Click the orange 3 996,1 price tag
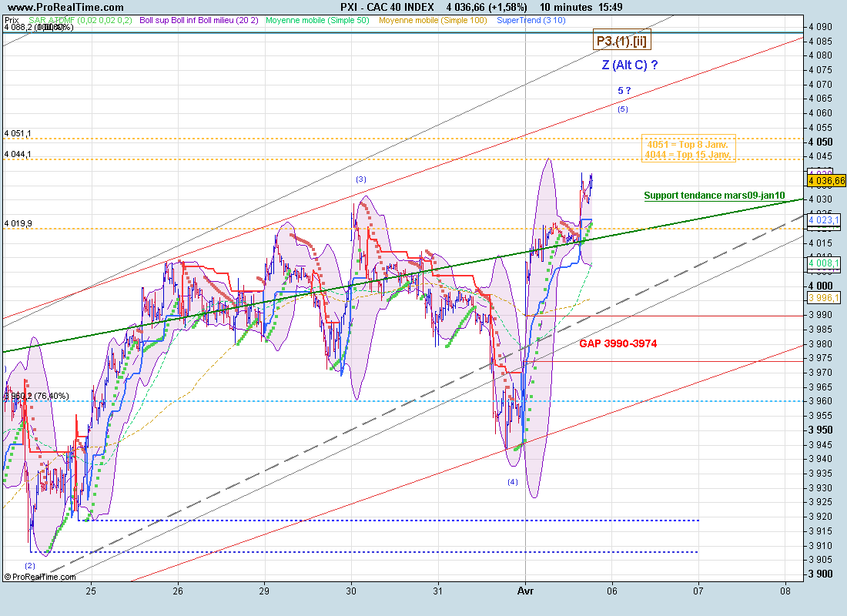Image resolution: width=847 pixels, height=616 pixels. (x=824, y=298)
